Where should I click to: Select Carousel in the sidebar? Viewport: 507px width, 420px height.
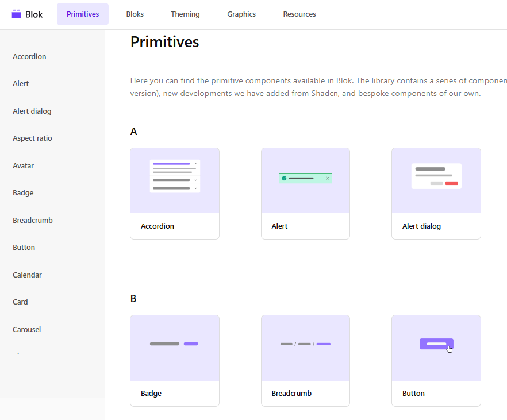pos(26,329)
